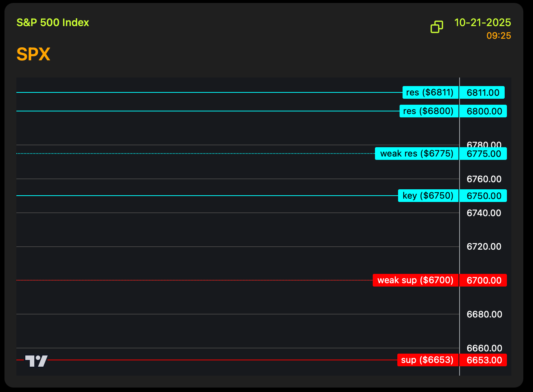Click the red 6653.00 price tag
The image size is (533, 392).
[484, 360]
